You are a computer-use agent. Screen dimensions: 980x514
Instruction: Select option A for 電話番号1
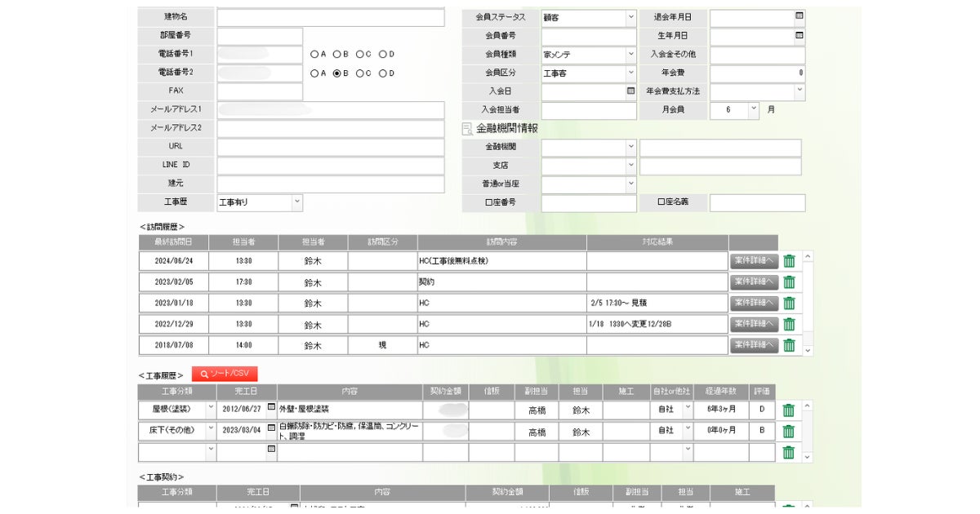(314, 54)
